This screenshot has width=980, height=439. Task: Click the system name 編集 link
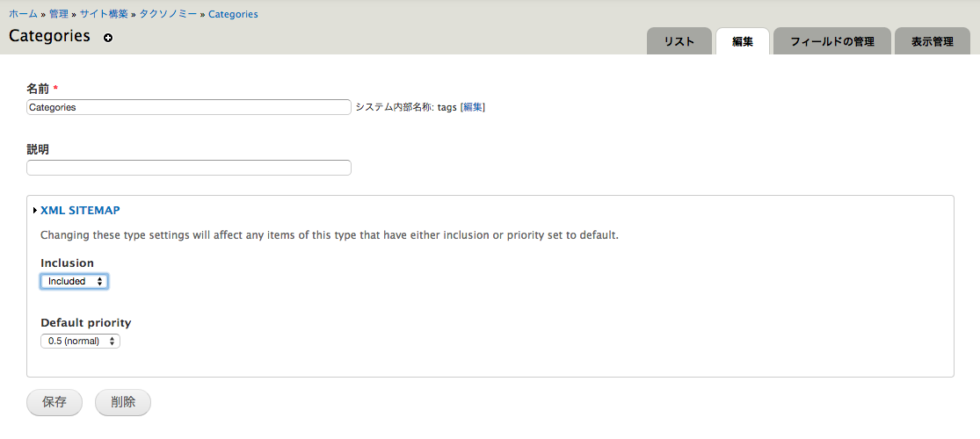pos(473,107)
